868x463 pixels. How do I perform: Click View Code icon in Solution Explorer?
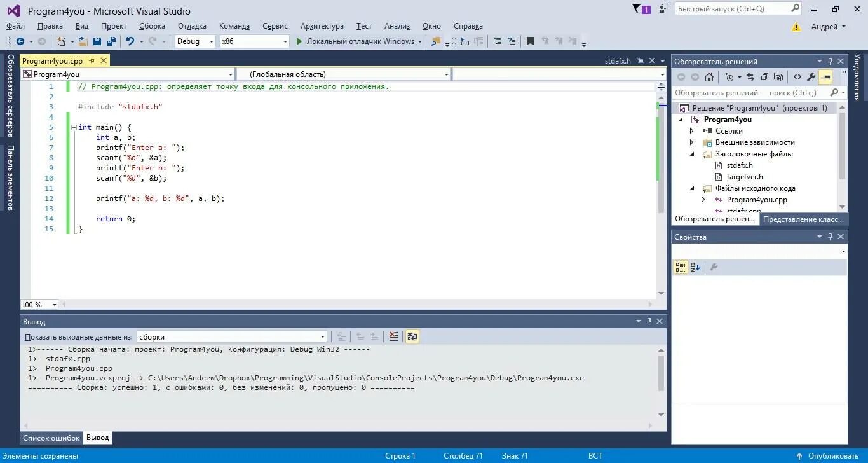[x=797, y=77]
